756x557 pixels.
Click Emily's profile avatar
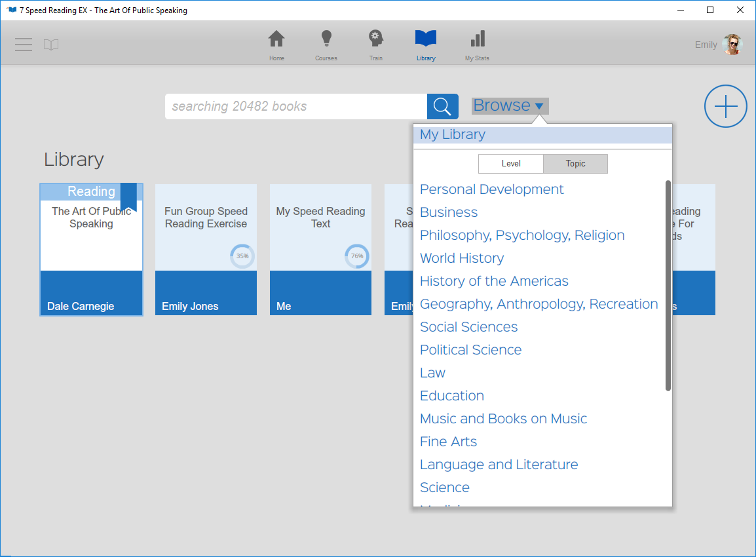pyautogui.click(x=732, y=44)
